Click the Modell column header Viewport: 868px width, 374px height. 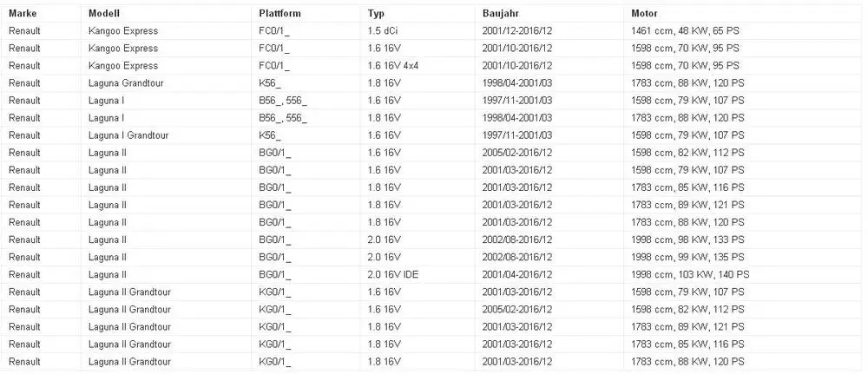coord(103,13)
